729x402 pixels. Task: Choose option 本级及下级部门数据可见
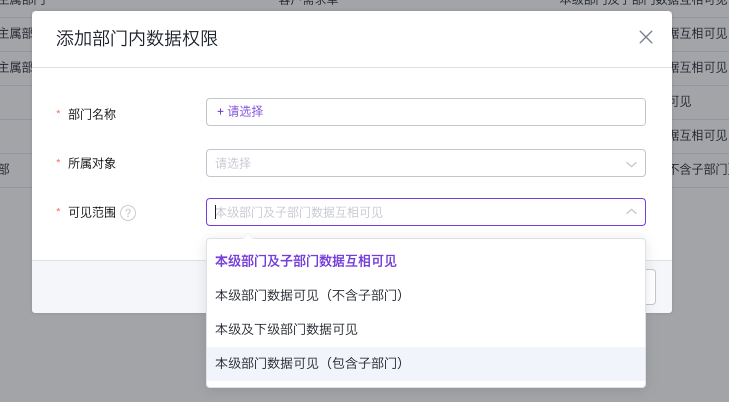(425, 330)
